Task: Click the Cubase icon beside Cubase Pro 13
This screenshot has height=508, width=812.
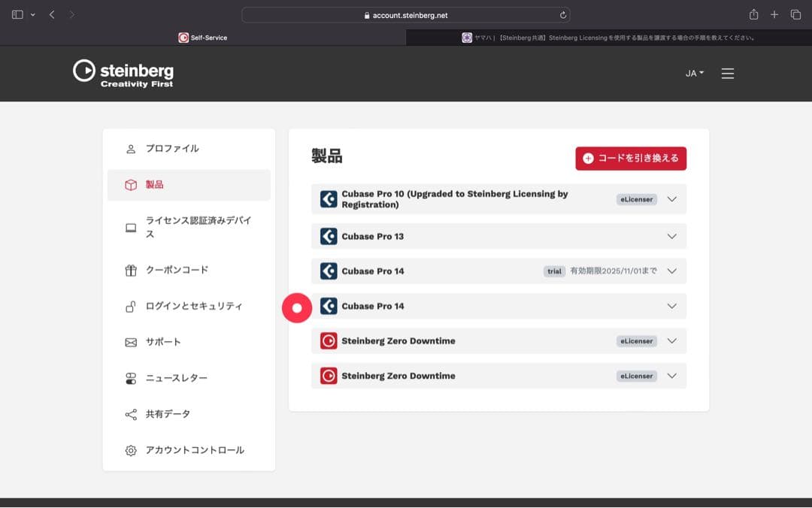Action: pos(327,236)
